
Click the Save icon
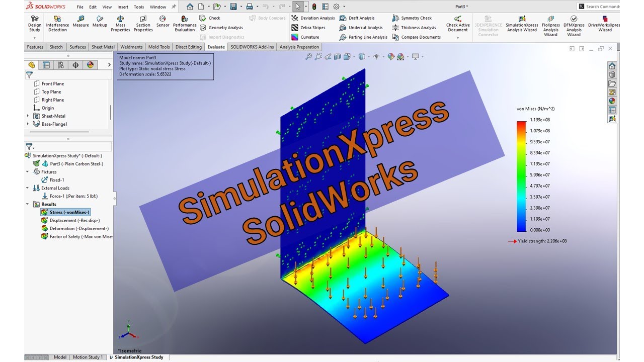pos(233,7)
